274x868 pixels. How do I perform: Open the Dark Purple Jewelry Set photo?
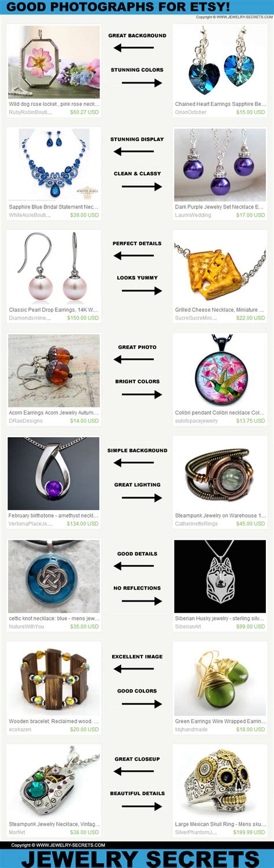coord(220,165)
